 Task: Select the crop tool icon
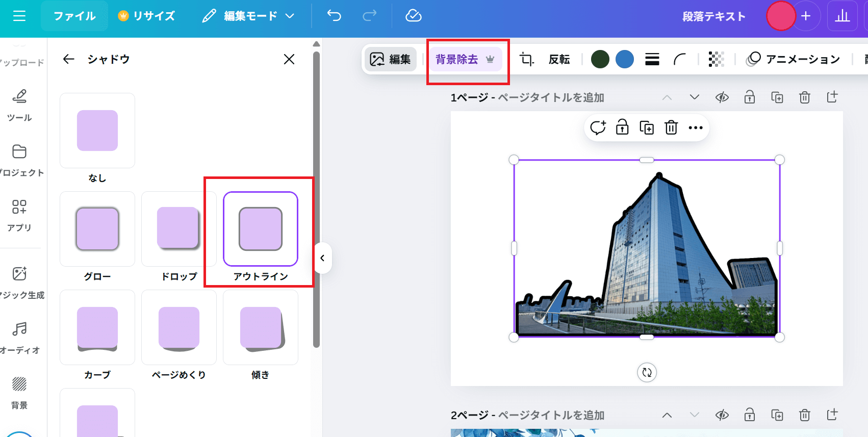[526, 59]
